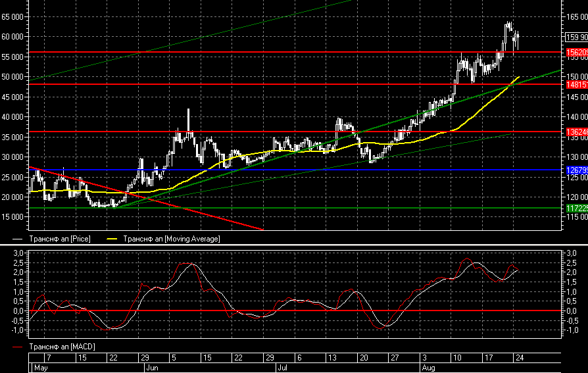588x373 pixels.
Task: Select the Aug month on the time axis
Action: (428, 368)
